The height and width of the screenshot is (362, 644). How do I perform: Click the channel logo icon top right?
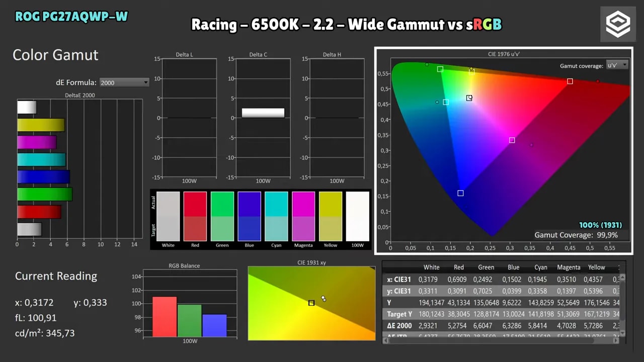pos(618,24)
